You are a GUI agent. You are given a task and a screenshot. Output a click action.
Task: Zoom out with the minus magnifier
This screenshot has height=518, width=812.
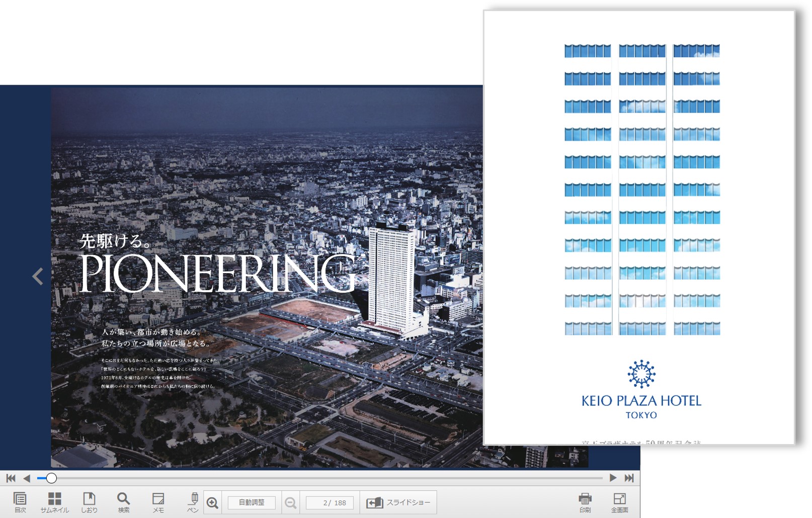coord(290,502)
